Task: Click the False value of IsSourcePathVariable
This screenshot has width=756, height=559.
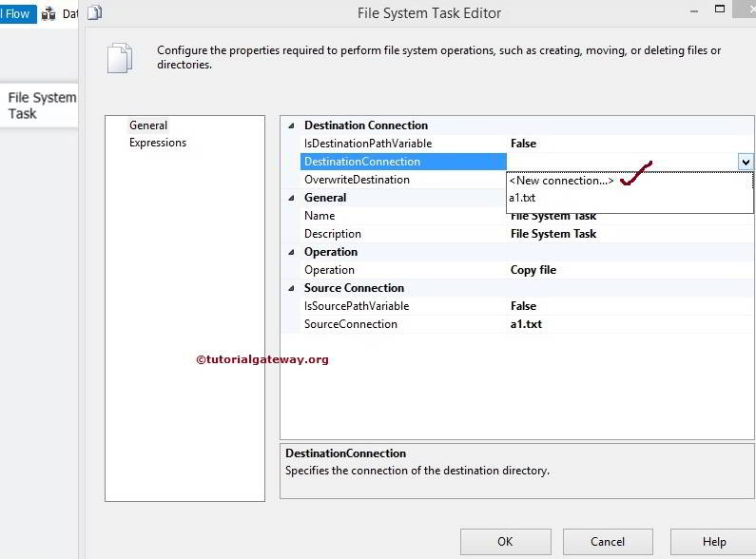Action: point(523,306)
